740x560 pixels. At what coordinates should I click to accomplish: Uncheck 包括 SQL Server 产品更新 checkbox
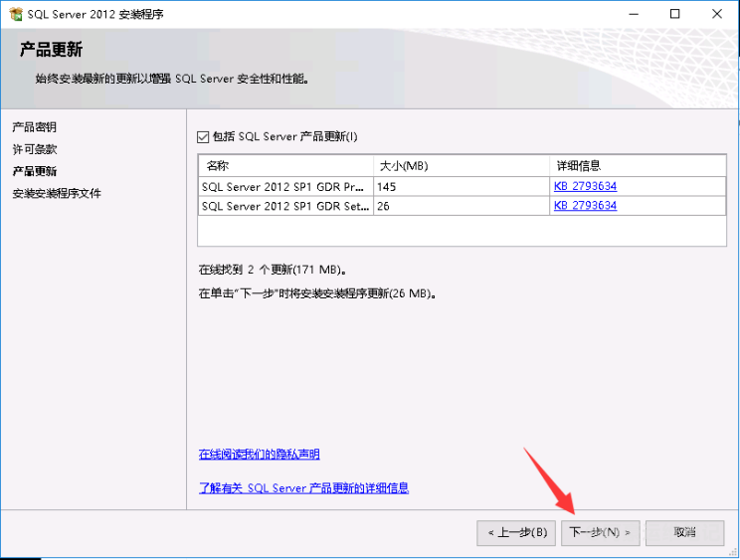(x=204, y=136)
